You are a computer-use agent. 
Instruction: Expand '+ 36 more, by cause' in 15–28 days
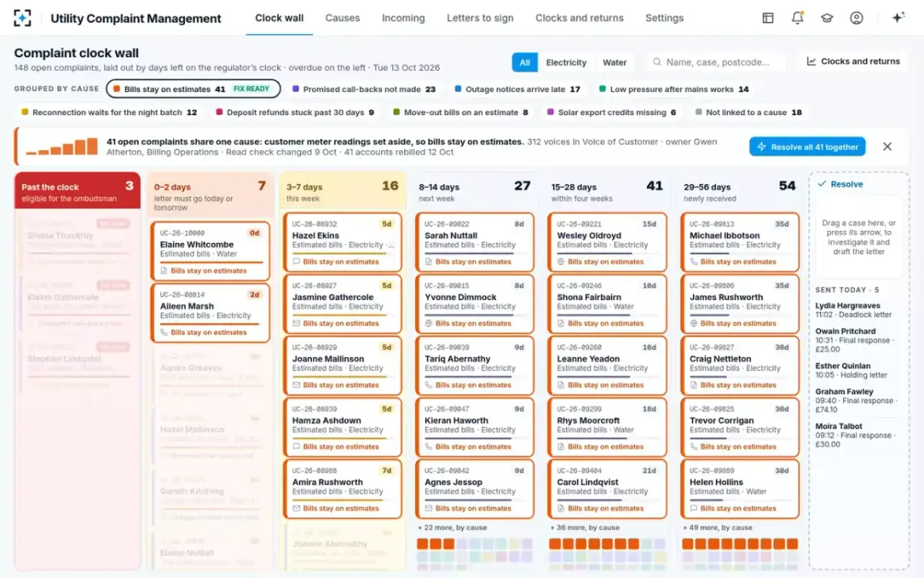pos(587,528)
